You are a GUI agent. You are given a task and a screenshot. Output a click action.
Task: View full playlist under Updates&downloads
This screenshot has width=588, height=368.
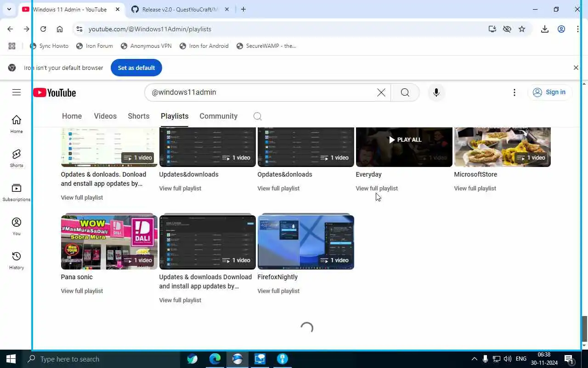180,188
